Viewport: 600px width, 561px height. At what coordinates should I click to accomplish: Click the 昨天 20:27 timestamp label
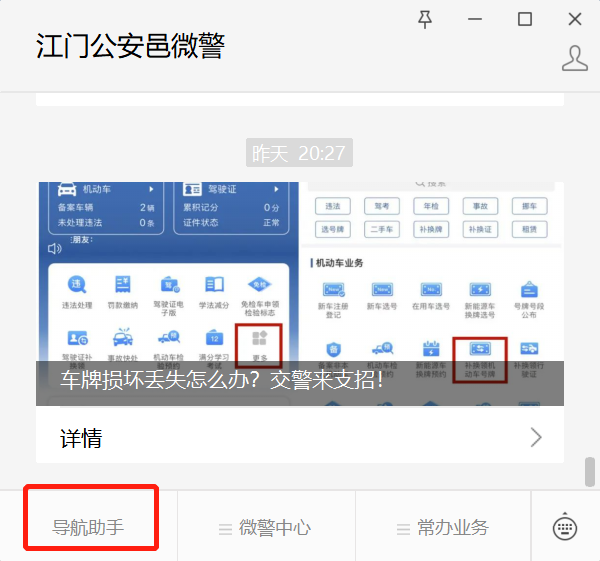[x=299, y=153]
